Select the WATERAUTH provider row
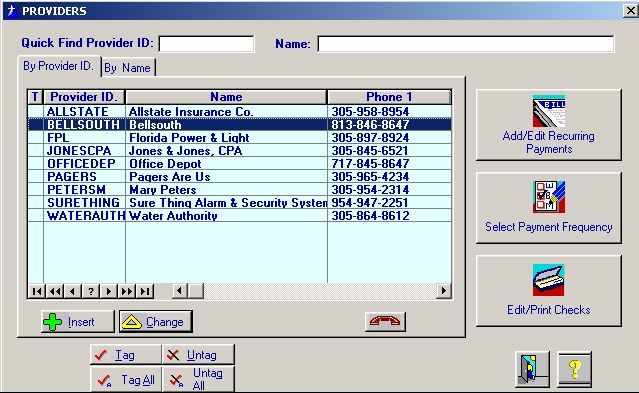The height and width of the screenshot is (393, 639). (x=240, y=216)
